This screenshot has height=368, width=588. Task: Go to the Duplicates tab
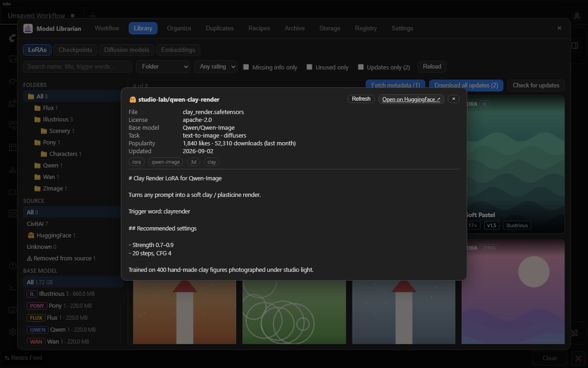(x=220, y=28)
